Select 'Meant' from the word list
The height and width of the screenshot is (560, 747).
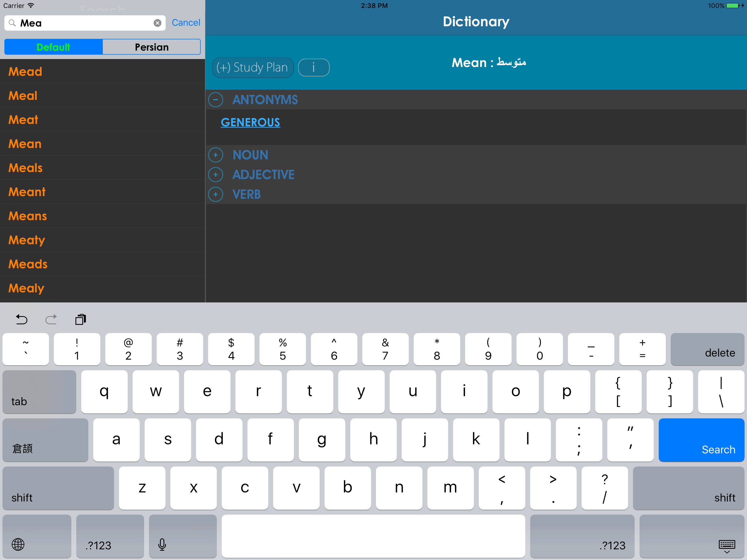27,192
